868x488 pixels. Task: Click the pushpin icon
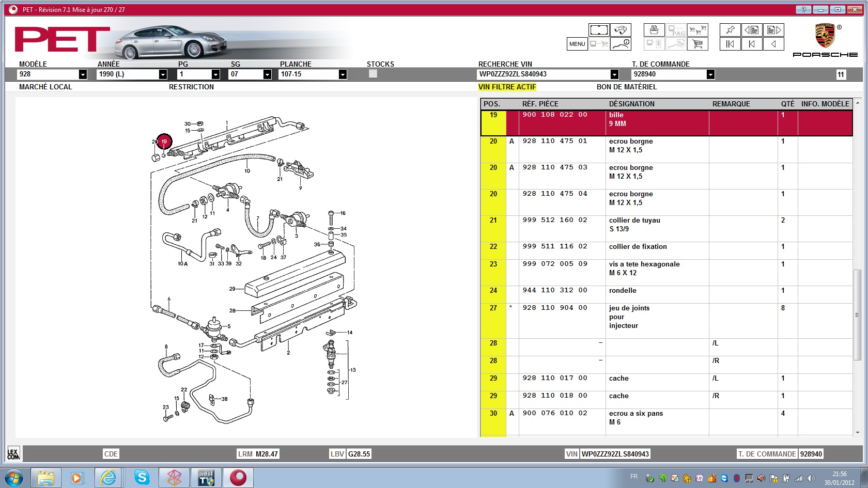pyautogui.click(x=730, y=30)
